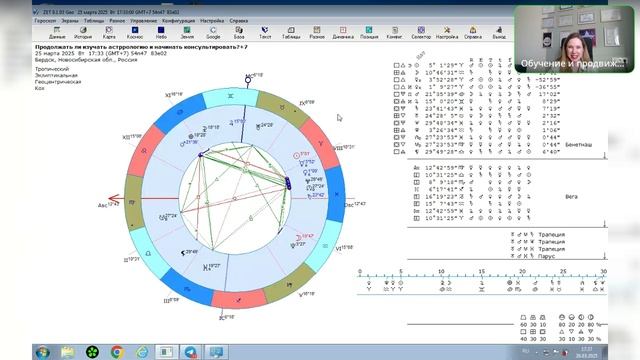Open Internet Explorer from the taskbar
Viewport: 640px width, 360px height.
pyautogui.click(x=142, y=352)
